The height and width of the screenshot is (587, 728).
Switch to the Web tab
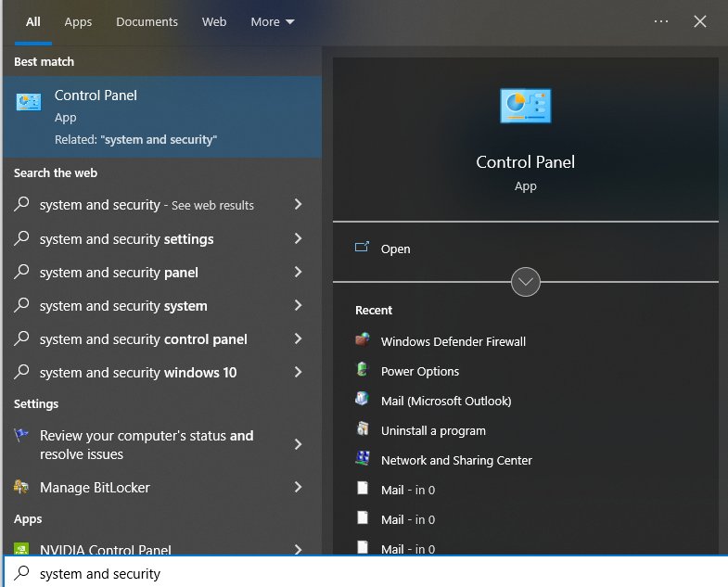[214, 22]
